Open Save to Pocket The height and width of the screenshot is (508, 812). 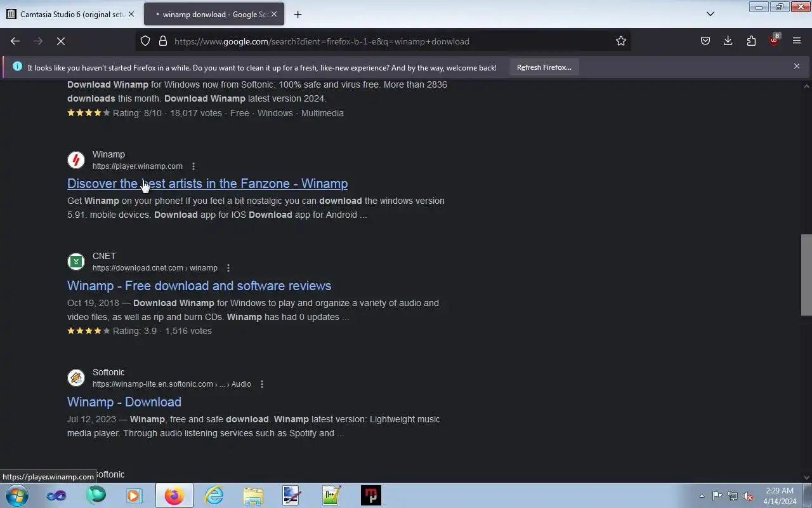(705, 41)
